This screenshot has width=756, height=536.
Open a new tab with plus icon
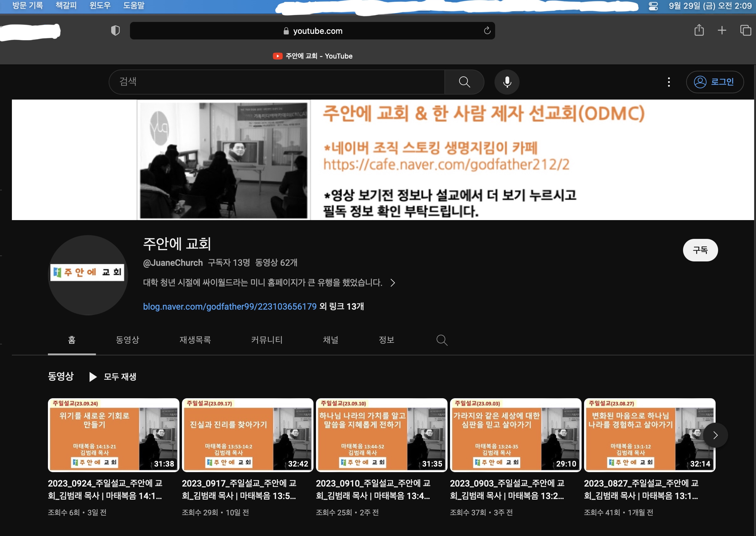click(x=722, y=30)
